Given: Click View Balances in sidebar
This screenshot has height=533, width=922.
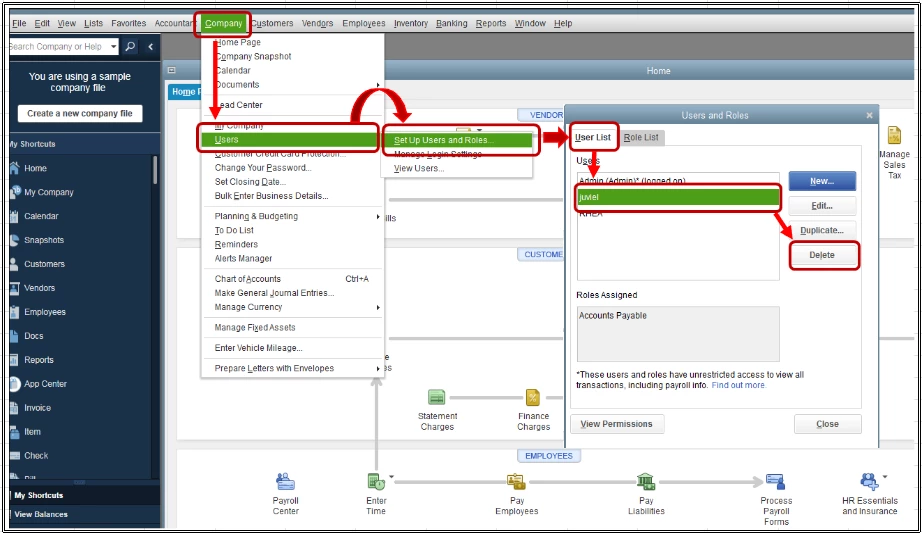Looking at the screenshot, I should pos(41,514).
